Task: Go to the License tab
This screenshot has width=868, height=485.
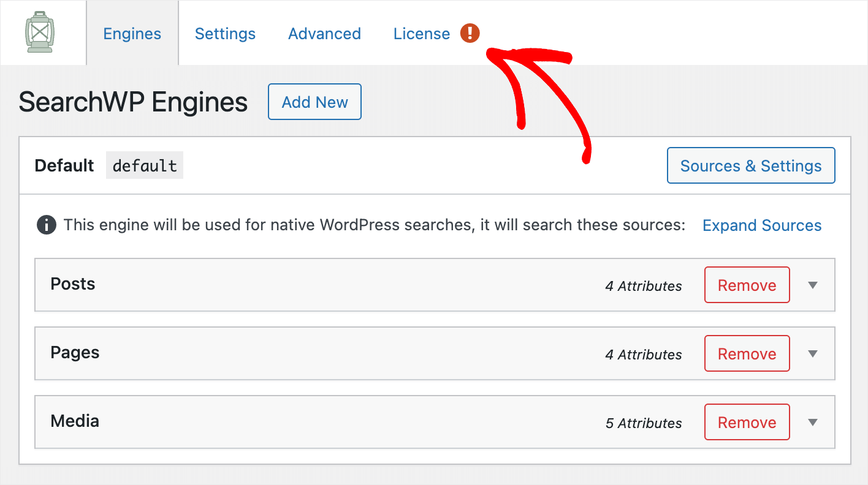Action: tap(422, 34)
